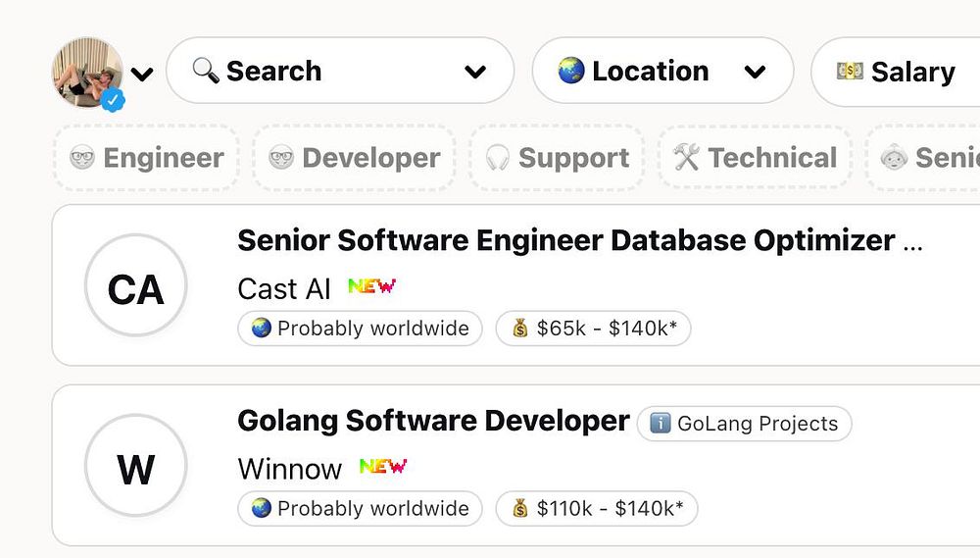Screen dimensions: 980x558
Task: Click the Winnow company name
Action: [x=289, y=469]
